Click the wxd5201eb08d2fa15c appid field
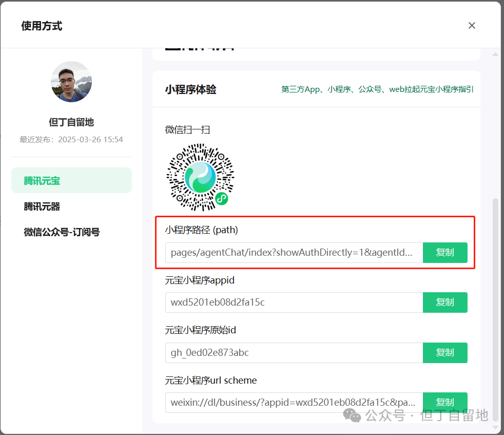The image size is (504, 435). click(x=294, y=302)
